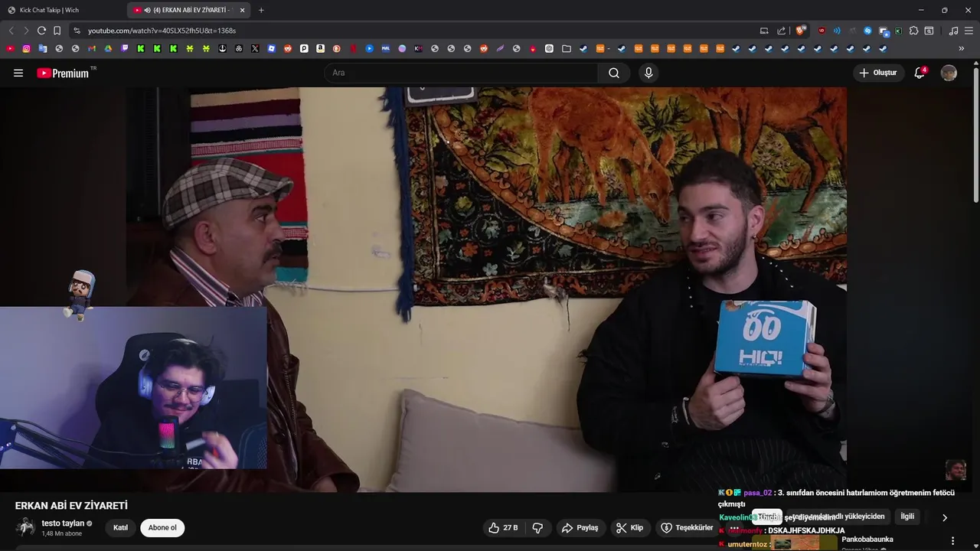The width and height of the screenshot is (980, 551).
Task: Like the video with 27 B likes
Action: pyautogui.click(x=503, y=527)
